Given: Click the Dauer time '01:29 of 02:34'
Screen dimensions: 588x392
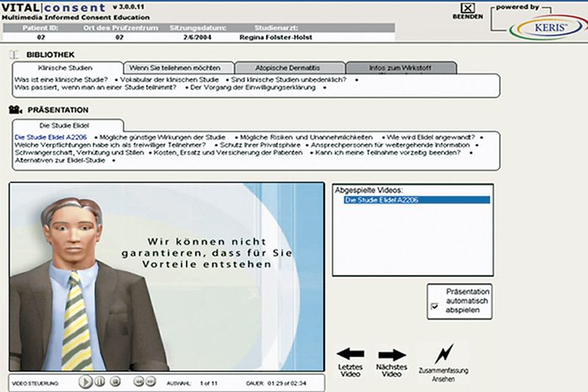Looking at the screenshot, I should (287, 383).
